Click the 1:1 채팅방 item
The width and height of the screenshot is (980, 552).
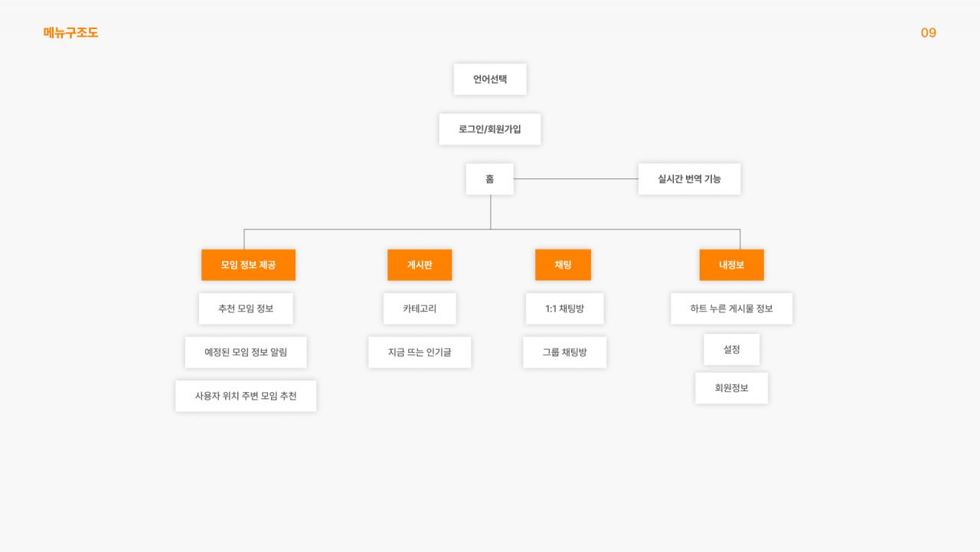(564, 309)
